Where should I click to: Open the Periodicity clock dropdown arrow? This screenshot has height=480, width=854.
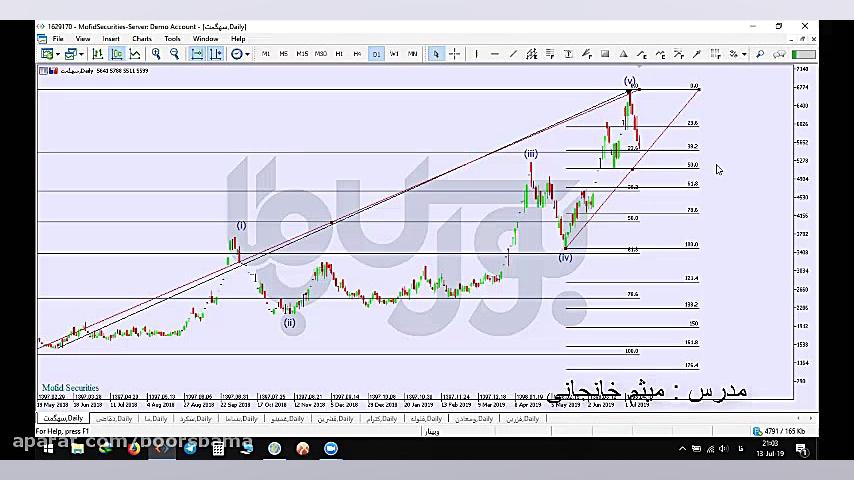(x=247, y=54)
